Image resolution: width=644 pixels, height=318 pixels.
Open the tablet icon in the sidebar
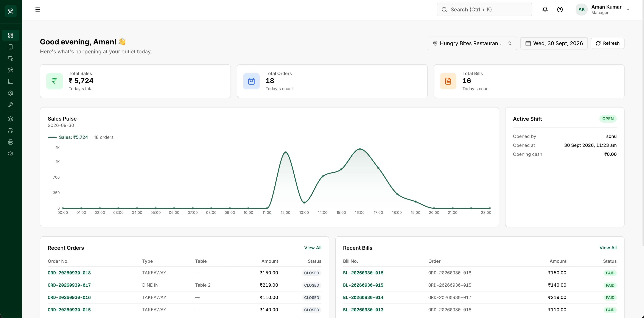click(x=10, y=47)
